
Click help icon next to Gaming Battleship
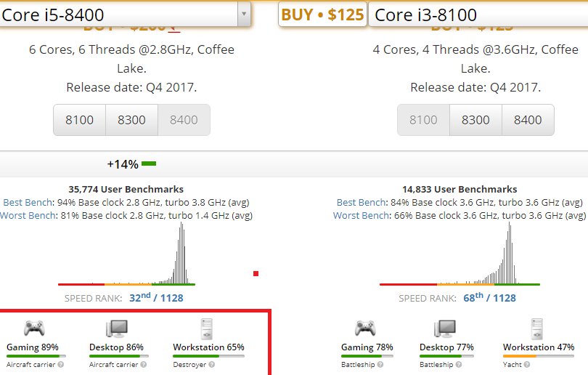[380, 365]
